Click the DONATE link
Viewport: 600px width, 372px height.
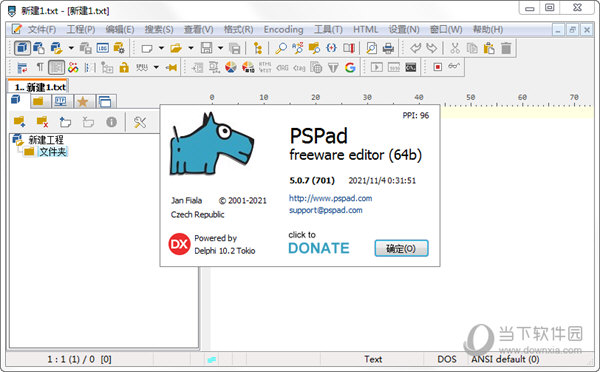tap(319, 248)
